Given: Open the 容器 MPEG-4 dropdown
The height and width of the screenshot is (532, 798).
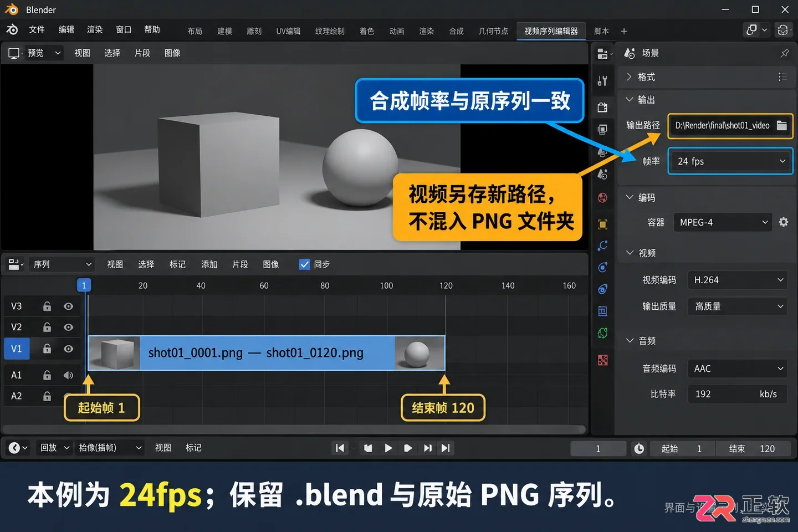Looking at the screenshot, I should (723, 222).
